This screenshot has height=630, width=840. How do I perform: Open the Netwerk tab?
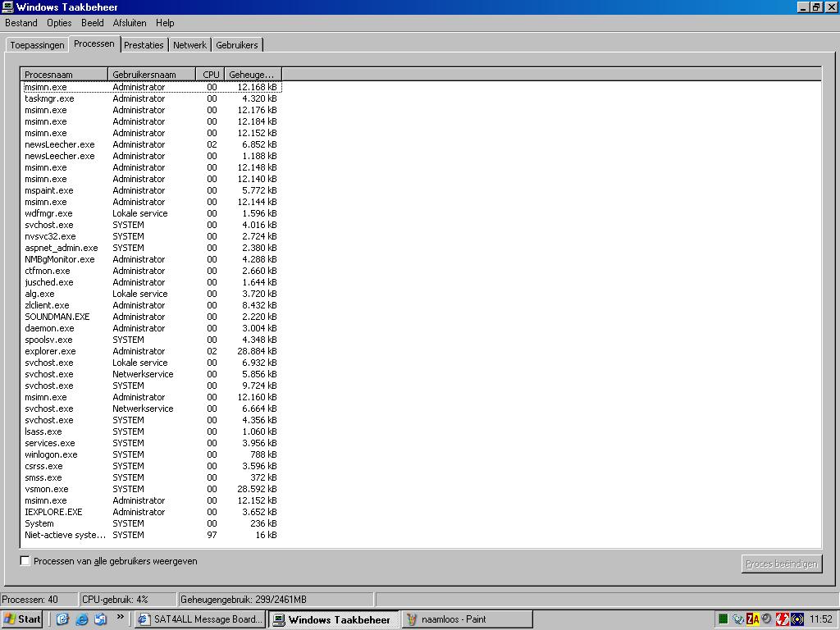pos(189,45)
